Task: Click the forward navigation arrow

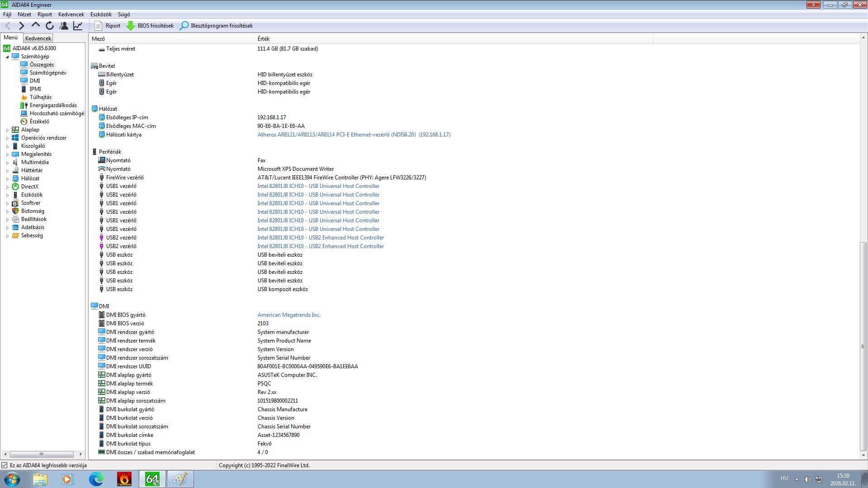Action: pyautogui.click(x=21, y=26)
